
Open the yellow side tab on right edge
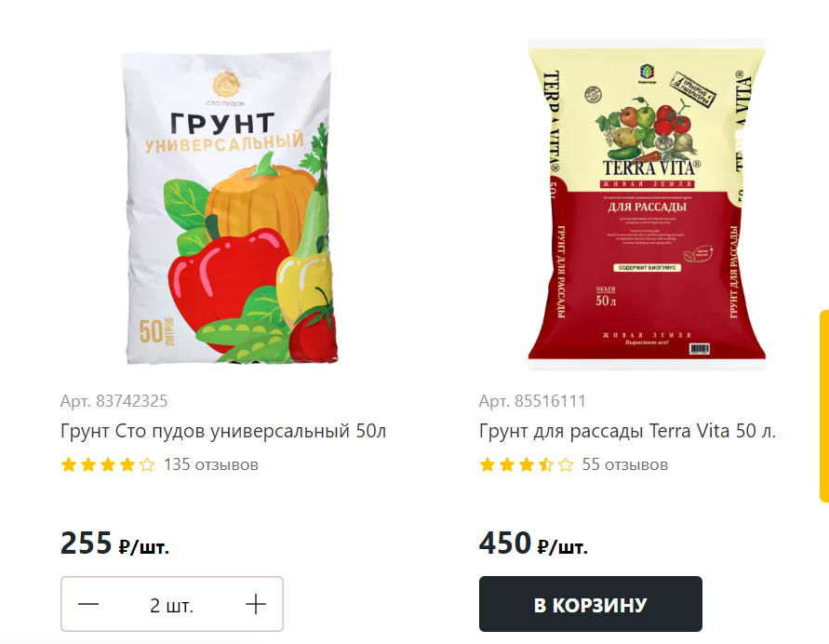(x=824, y=406)
